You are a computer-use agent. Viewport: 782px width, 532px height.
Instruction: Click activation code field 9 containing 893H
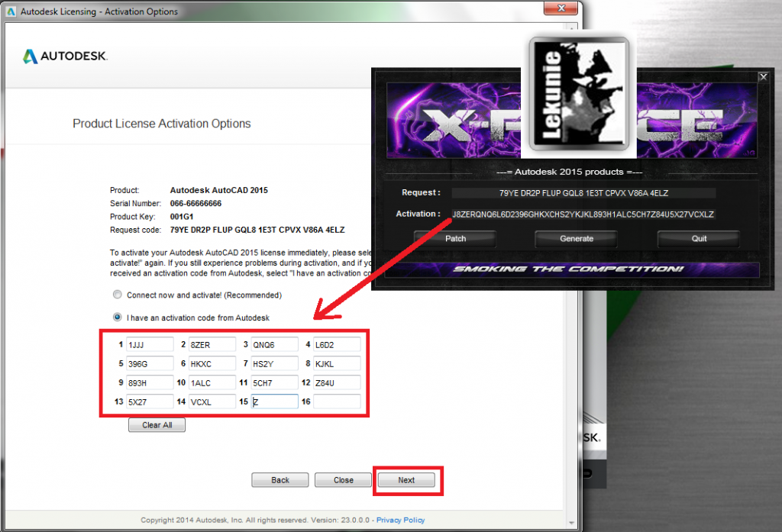(150, 382)
